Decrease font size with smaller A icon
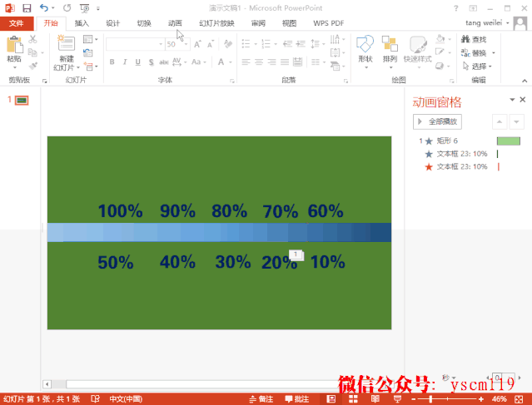The image size is (532, 405). point(211,44)
